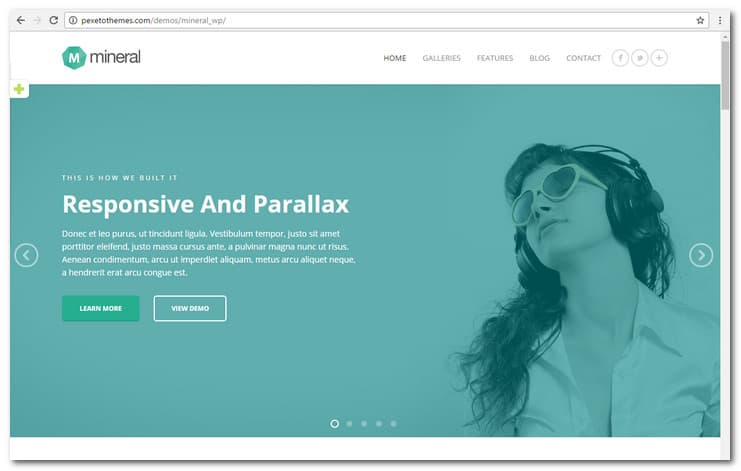Open the Features menu item

tap(495, 58)
